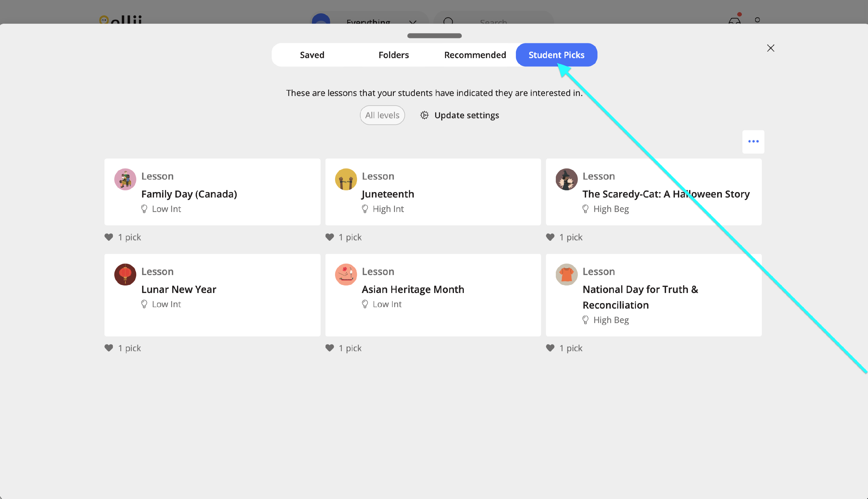Click the Lunar New Year lantern icon
Viewport: 868px width, 499px height.
pyautogui.click(x=125, y=275)
